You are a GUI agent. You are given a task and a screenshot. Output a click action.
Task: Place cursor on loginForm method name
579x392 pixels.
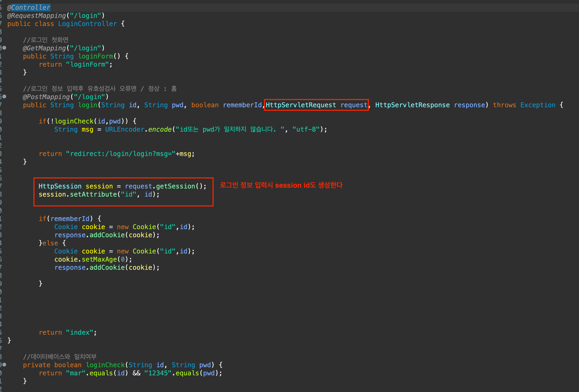point(95,56)
